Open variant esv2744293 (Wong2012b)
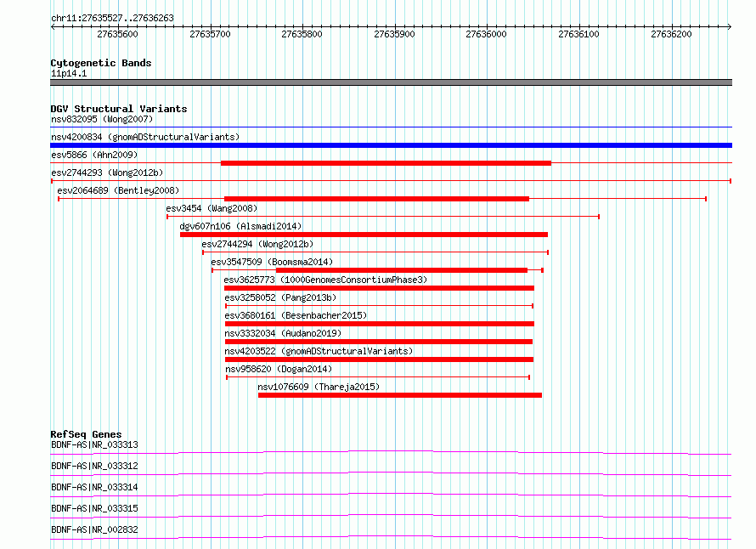Screen dimensions: 756x549 point(107,173)
